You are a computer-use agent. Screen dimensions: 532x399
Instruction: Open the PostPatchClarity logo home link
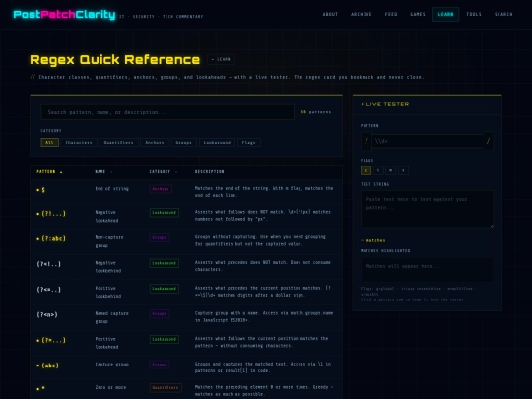click(64, 14)
